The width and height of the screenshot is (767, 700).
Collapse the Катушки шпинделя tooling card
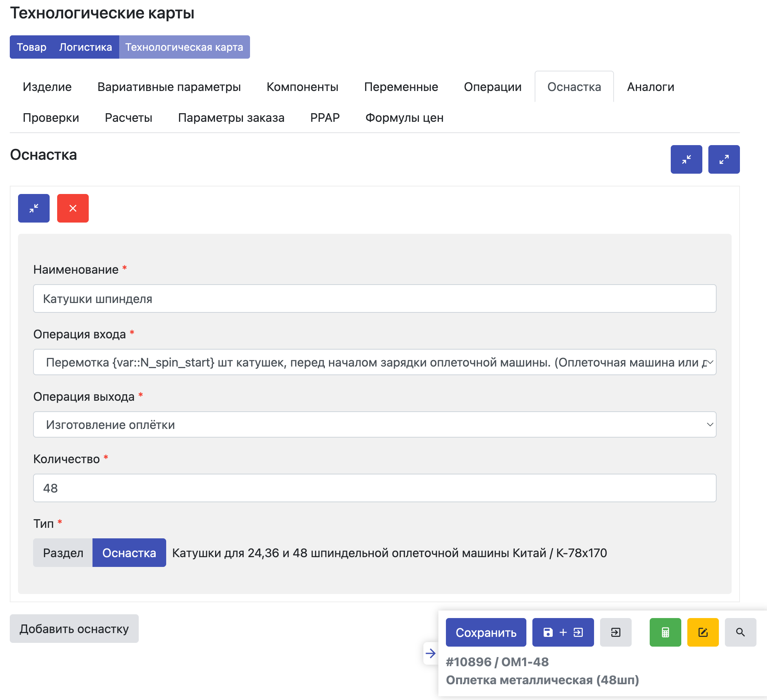point(34,208)
